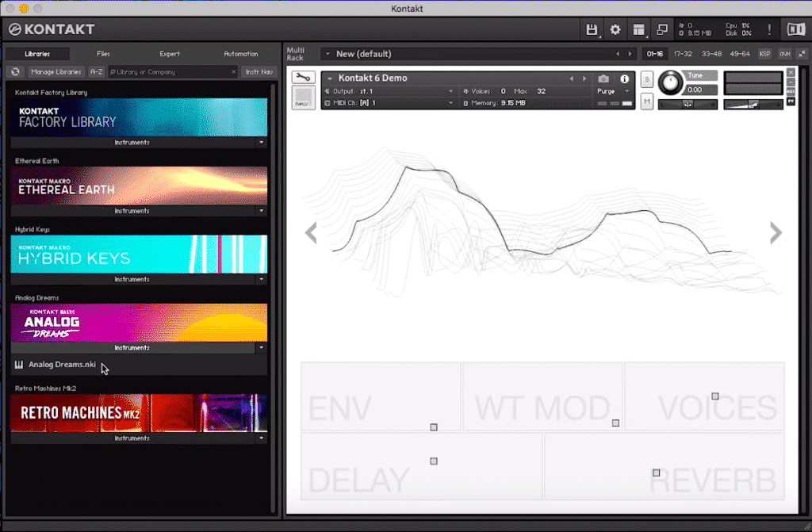Mute the Kontakt 6 Demo instrument
The height and width of the screenshot is (532, 812).
647,101
